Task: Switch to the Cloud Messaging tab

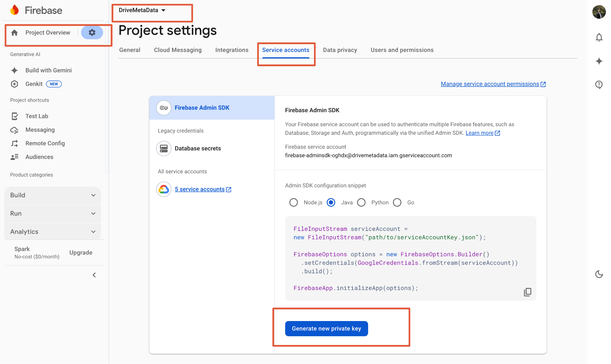Action: [x=178, y=50]
